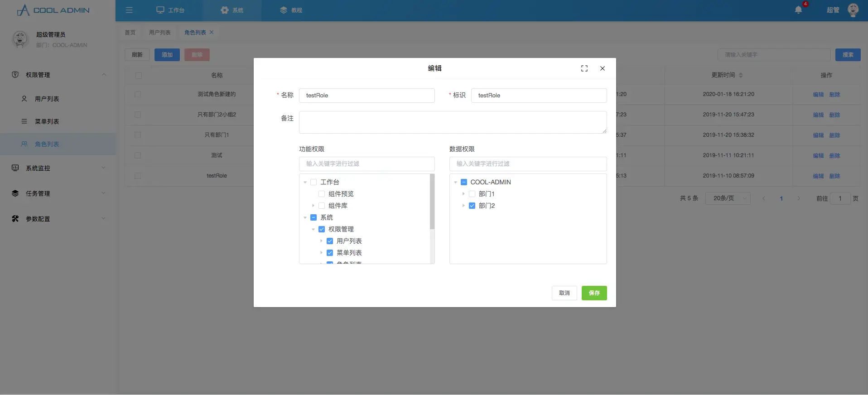Focus the 备注 textarea field
Image resolution: width=868 pixels, height=395 pixels.
[x=453, y=122]
